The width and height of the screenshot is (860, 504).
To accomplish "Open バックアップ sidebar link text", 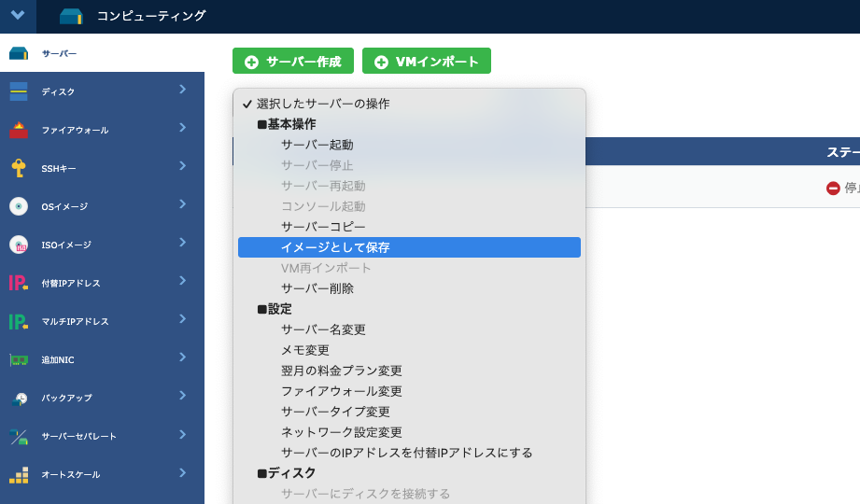I will pyautogui.click(x=67, y=398).
